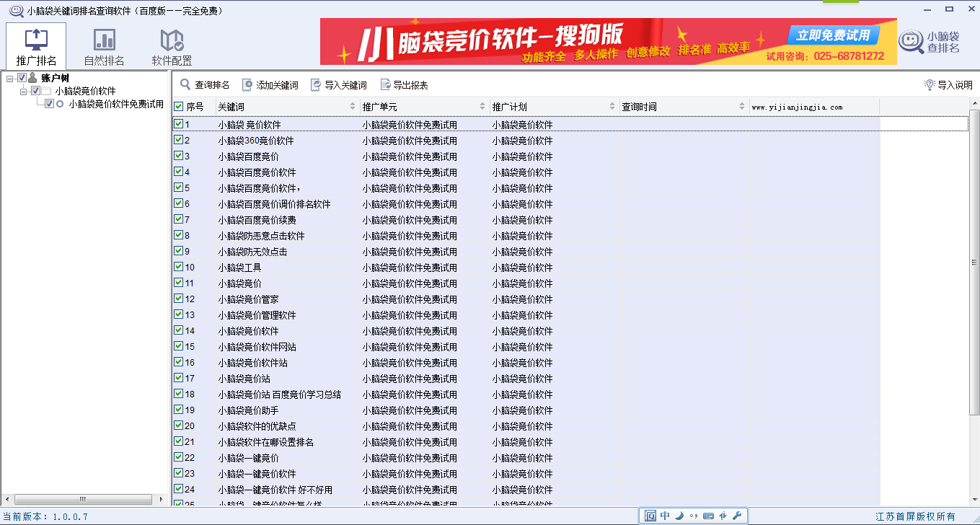Select keyword 小脑袋360竞价软件
Viewport: 980px width, 525px height.
click(x=256, y=141)
